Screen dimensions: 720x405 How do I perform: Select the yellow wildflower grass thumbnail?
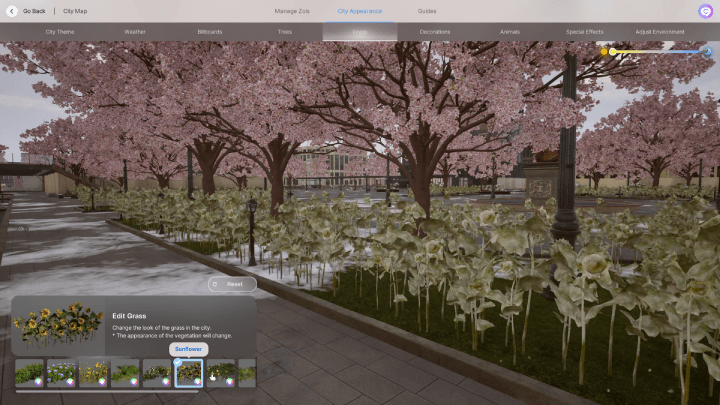point(93,372)
